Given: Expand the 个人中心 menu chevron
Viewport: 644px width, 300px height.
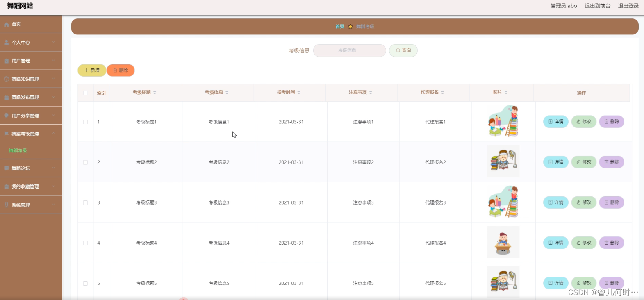Looking at the screenshot, I should pos(54,42).
